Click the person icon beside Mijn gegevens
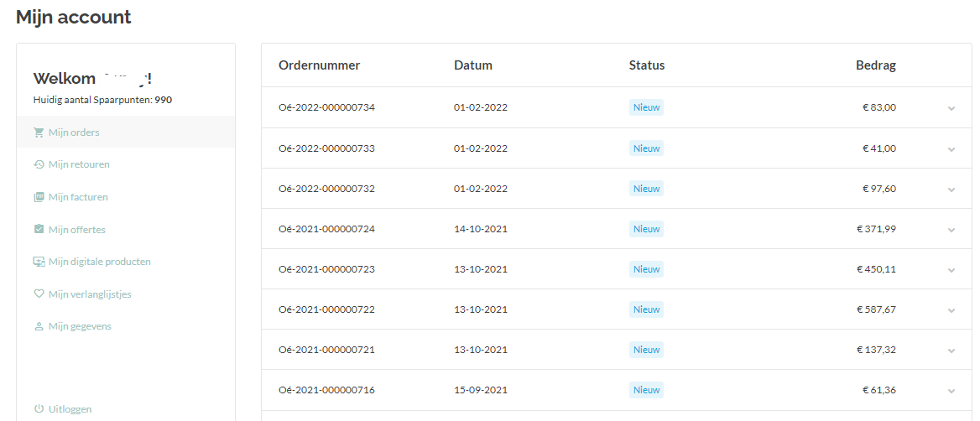 coord(39,326)
